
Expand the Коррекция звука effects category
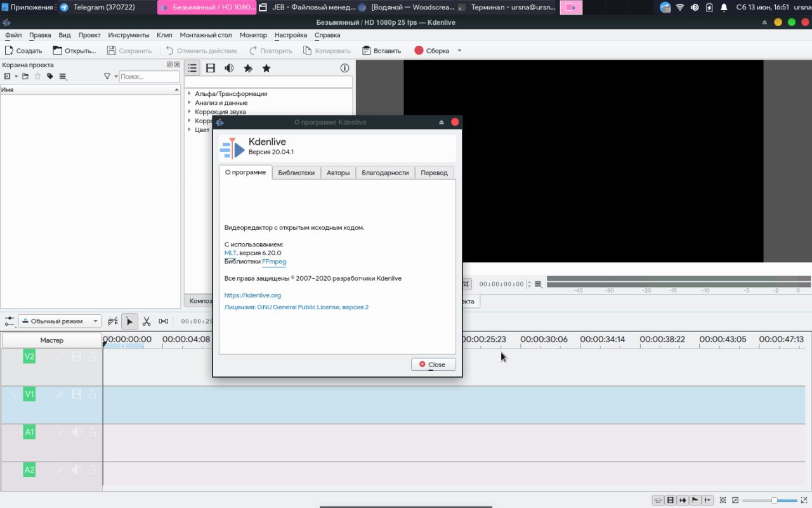pyautogui.click(x=190, y=112)
